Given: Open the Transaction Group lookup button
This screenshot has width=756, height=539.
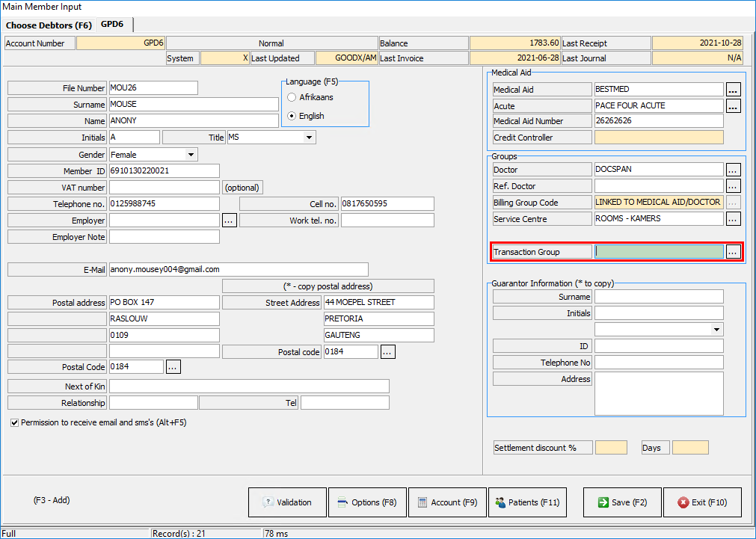Looking at the screenshot, I should [733, 252].
